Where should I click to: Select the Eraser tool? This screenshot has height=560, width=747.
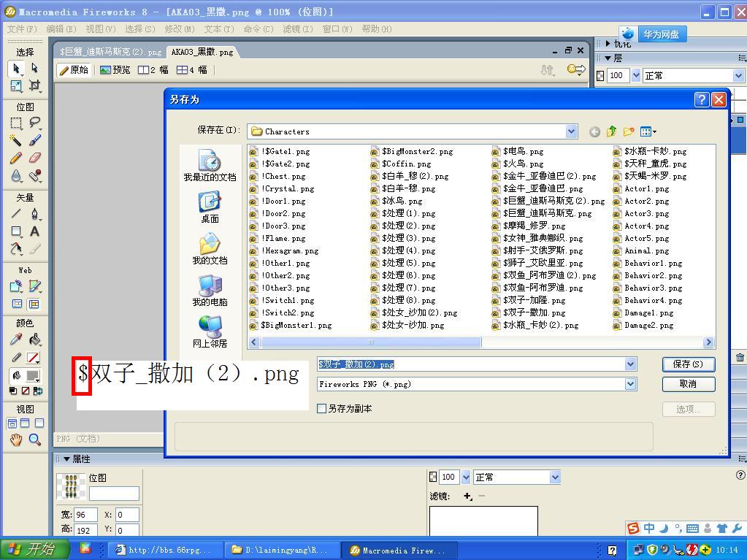tap(34, 158)
